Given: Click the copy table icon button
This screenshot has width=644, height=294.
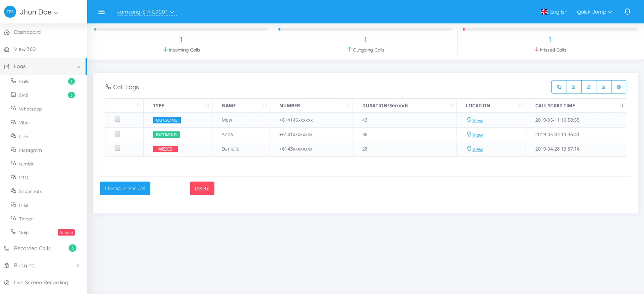Looking at the screenshot, I should [x=559, y=87].
